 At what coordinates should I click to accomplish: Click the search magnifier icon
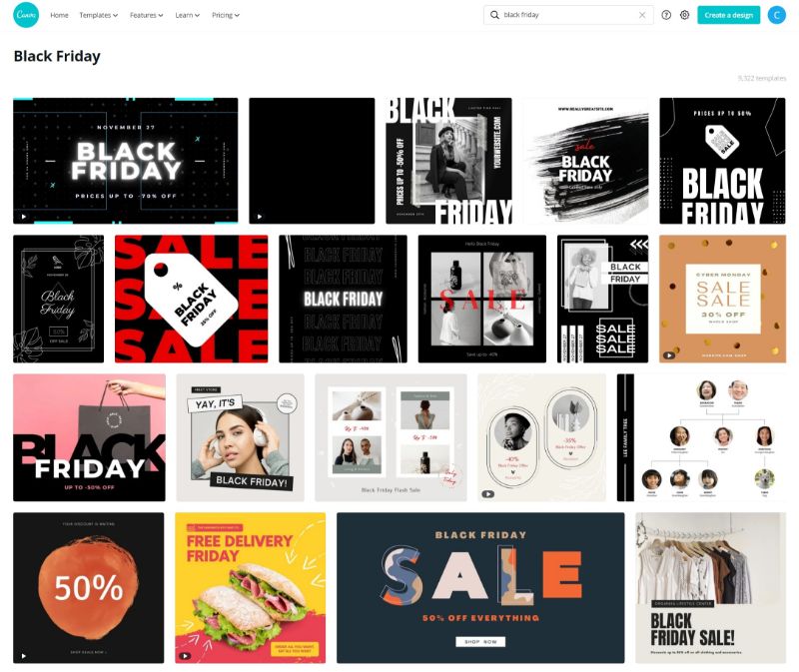[x=494, y=15]
